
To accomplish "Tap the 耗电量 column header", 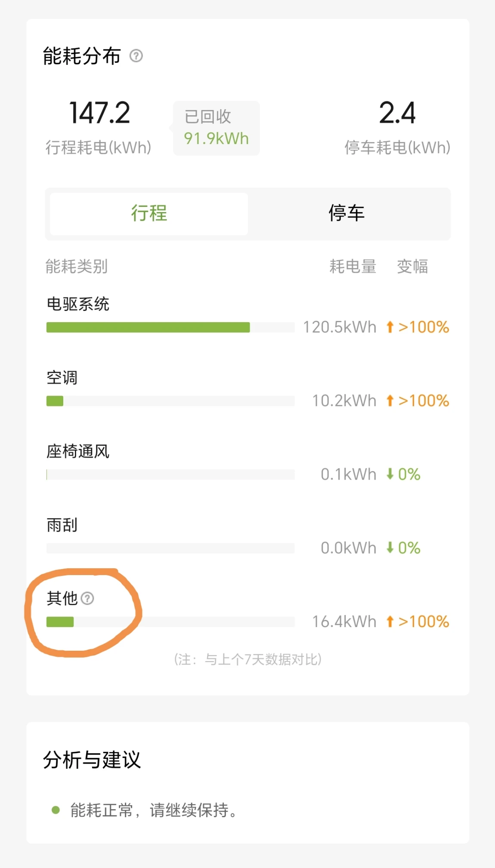I will click(353, 267).
